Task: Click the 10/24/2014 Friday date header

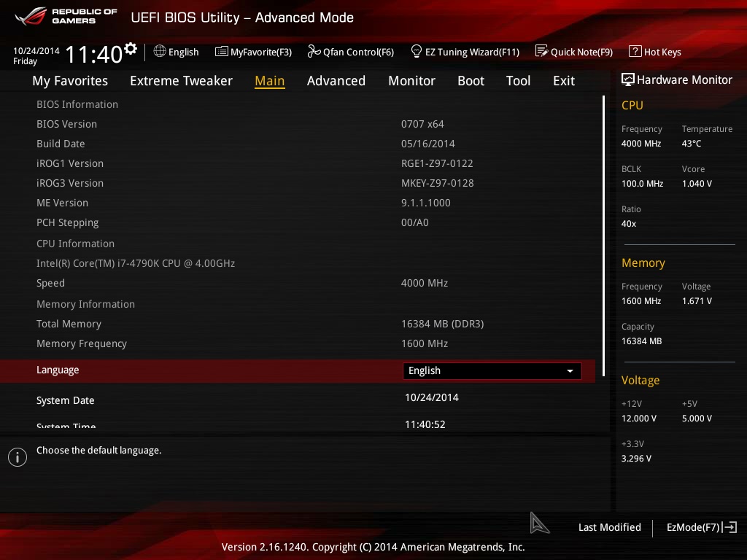Action: tap(36, 55)
